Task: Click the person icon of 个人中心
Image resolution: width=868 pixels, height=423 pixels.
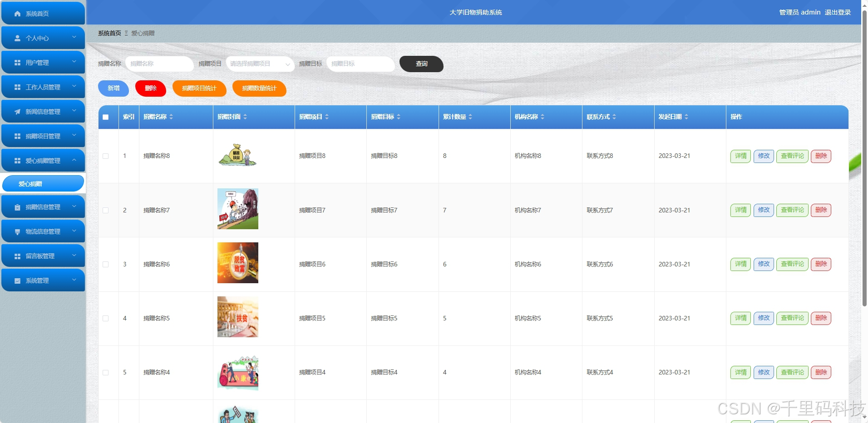Action: (x=18, y=38)
